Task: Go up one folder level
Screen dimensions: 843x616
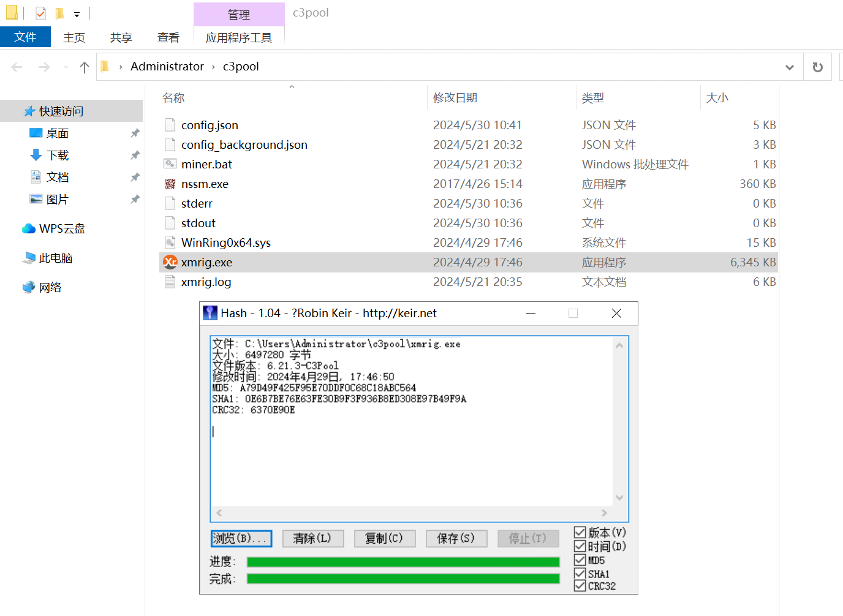Action: pyautogui.click(x=85, y=67)
